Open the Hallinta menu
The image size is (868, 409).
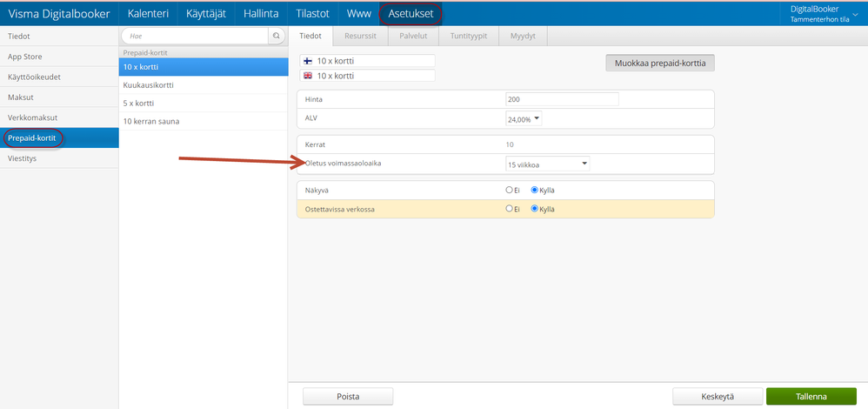(261, 13)
